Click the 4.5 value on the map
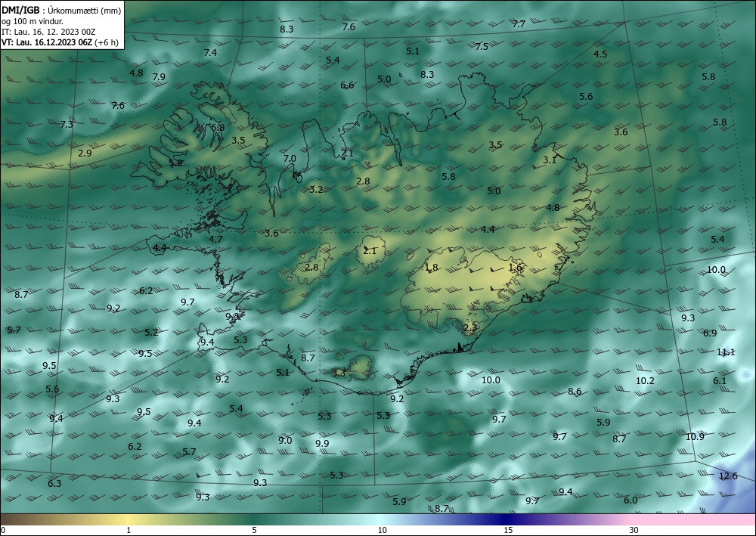 point(600,54)
